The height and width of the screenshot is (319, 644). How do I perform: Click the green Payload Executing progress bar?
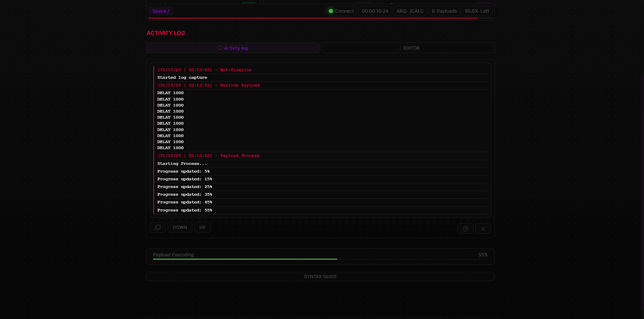tap(245, 259)
